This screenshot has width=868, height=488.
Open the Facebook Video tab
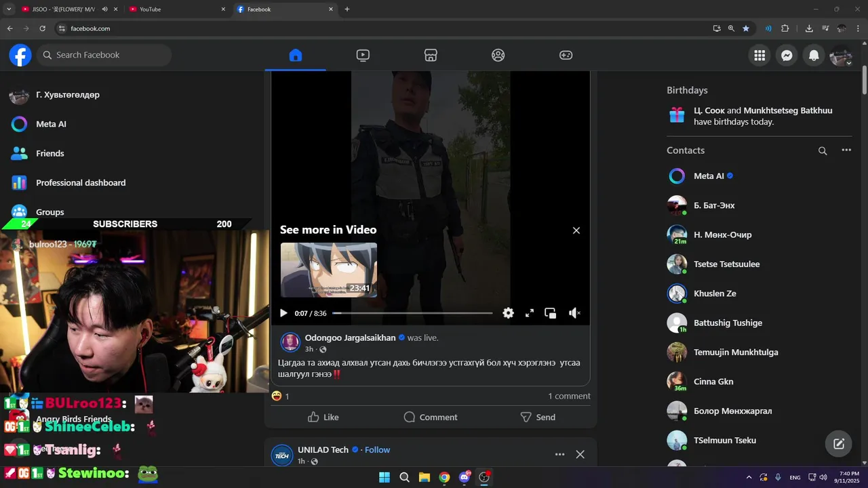(363, 56)
